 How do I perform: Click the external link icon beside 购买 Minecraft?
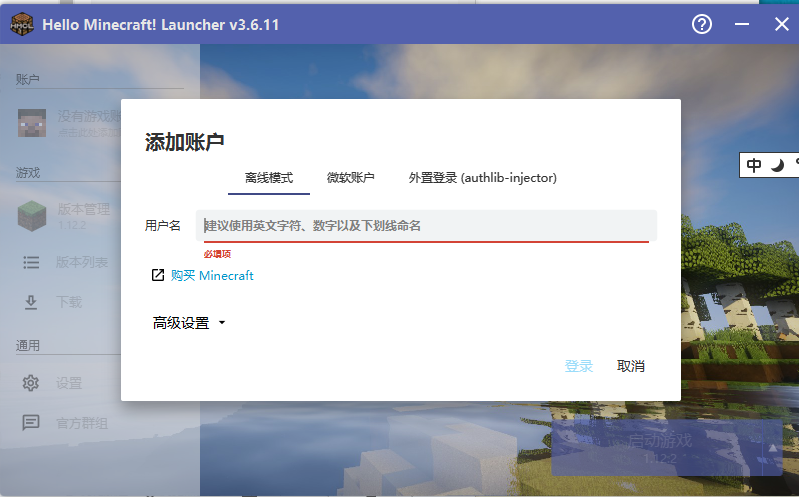coord(157,275)
